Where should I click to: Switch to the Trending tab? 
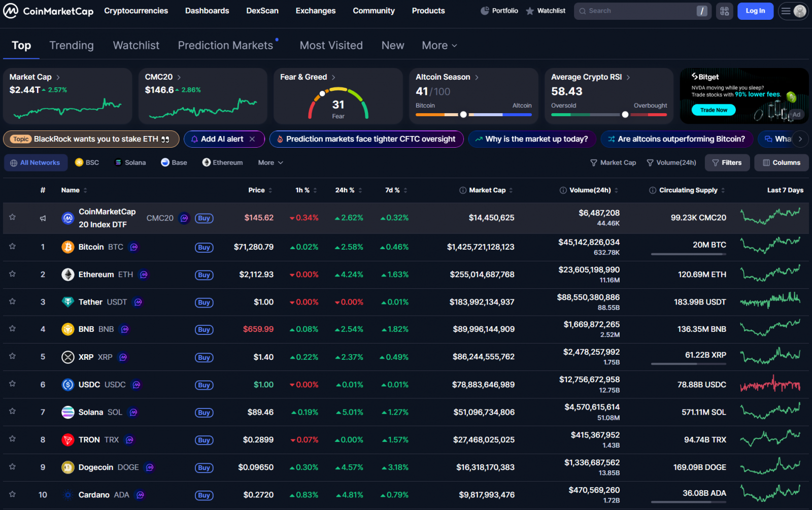[x=72, y=46]
